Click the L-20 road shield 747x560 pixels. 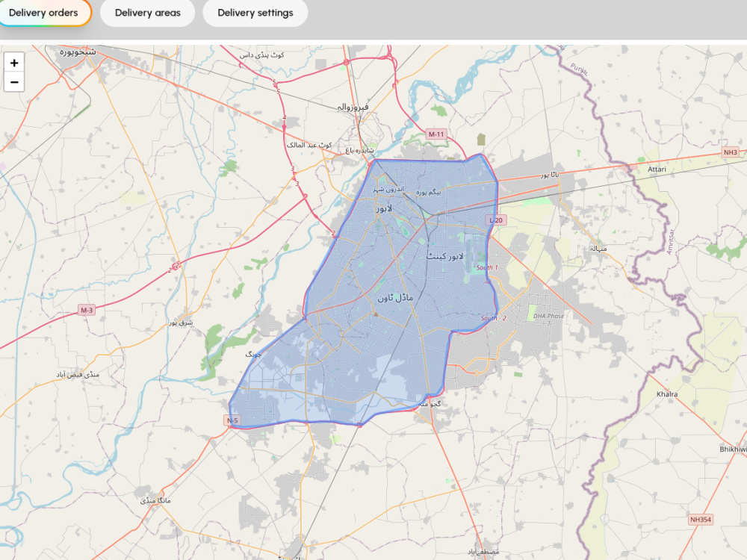(x=496, y=220)
